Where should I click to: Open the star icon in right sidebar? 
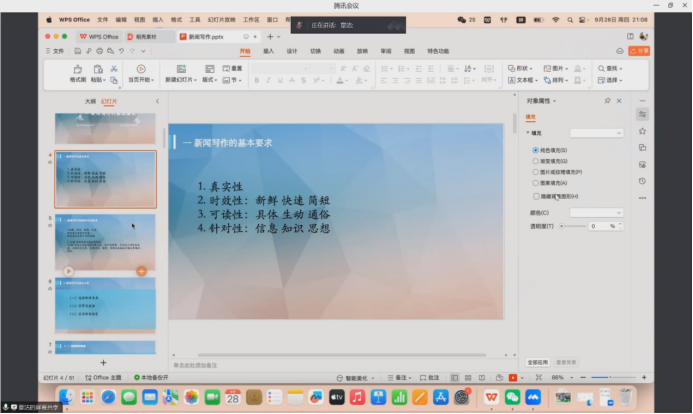tap(642, 131)
